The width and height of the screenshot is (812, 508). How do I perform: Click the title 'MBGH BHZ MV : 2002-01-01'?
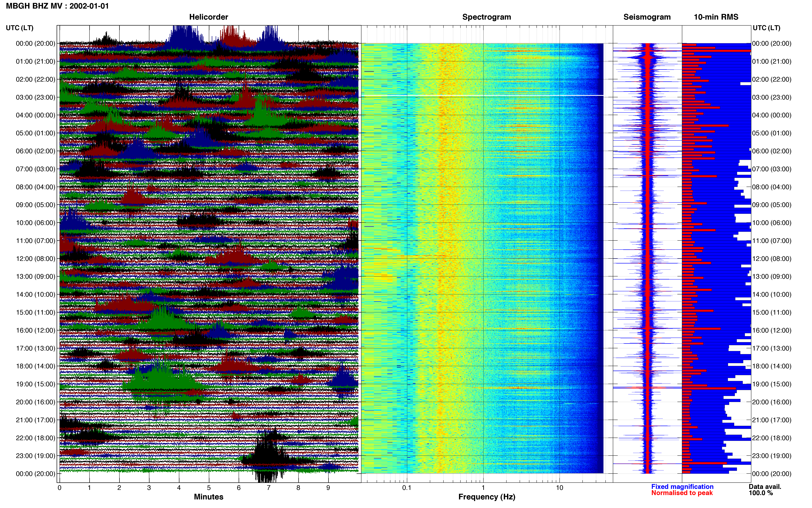(57, 6)
